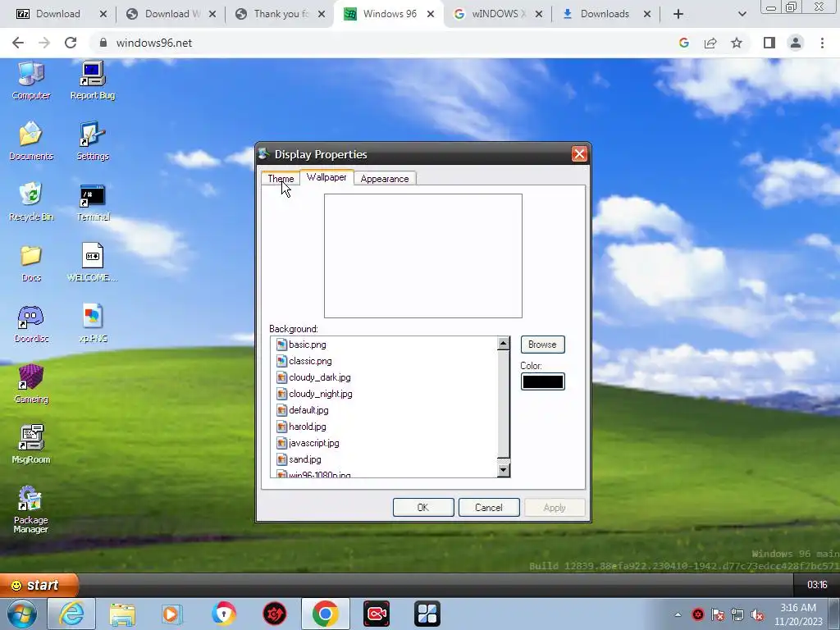This screenshot has height=630, width=840.
Task: Click the Windows 96 taskbar clock 03:16
Action: tap(817, 585)
